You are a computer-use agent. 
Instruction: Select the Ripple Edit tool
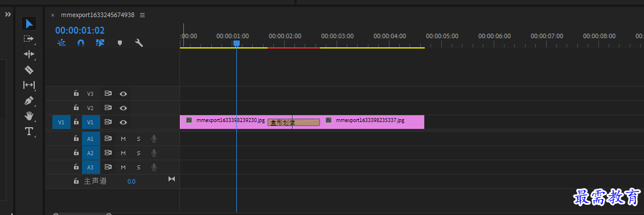pos(28,54)
